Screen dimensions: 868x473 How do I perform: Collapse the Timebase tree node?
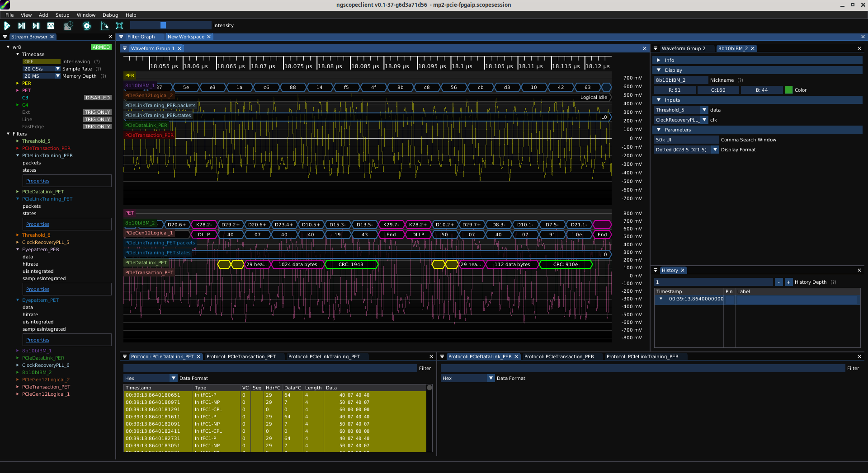pyautogui.click(x=18, y=54)
